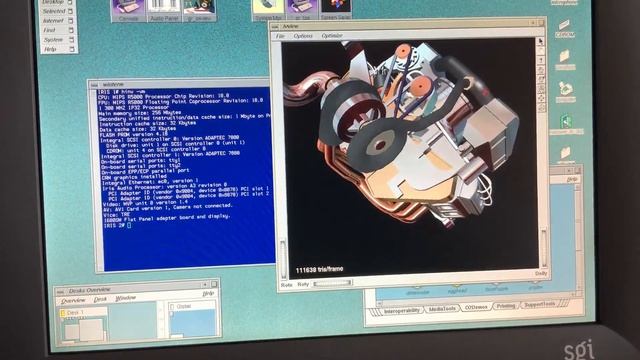The image size is (640, 360).
Task: Open the Help toolchest menu
Action: coord(58,49)
